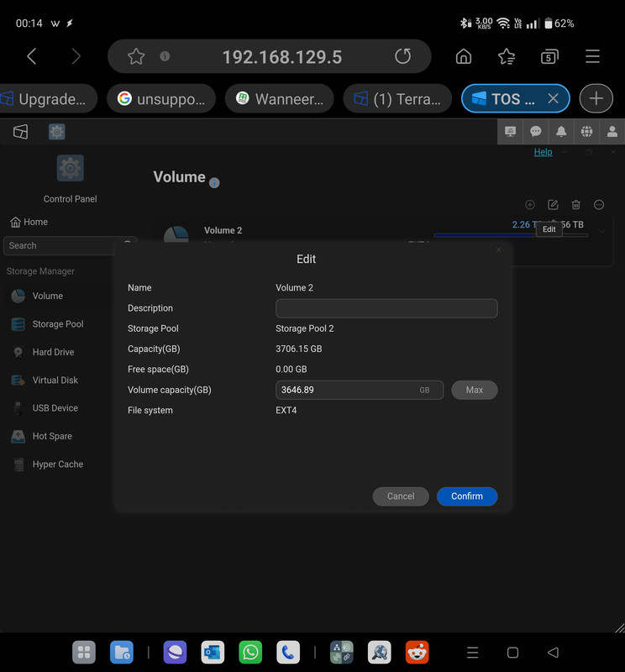Viewport: 625px width, 672px height.
Task: Click Volume 2 usage progress bar
Action: coord(511,235)
